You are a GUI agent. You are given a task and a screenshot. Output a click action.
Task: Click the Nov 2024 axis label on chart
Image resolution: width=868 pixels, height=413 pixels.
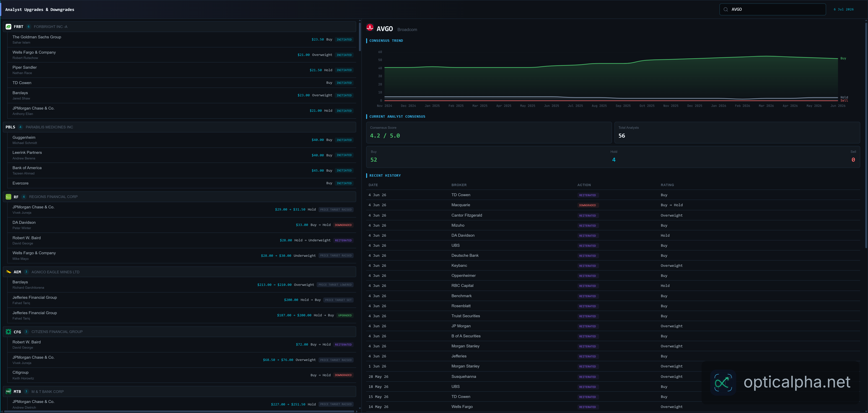[x=385, y=106]
